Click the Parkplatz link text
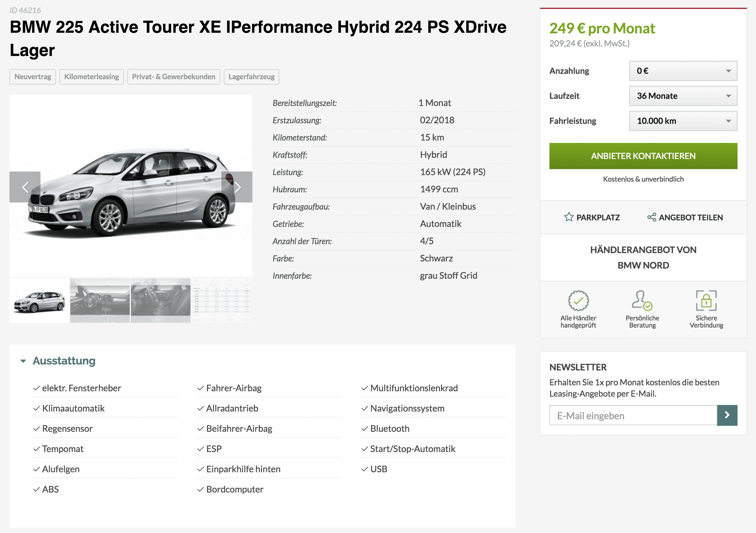Screen dimensions: 756x533 [598, 217]
